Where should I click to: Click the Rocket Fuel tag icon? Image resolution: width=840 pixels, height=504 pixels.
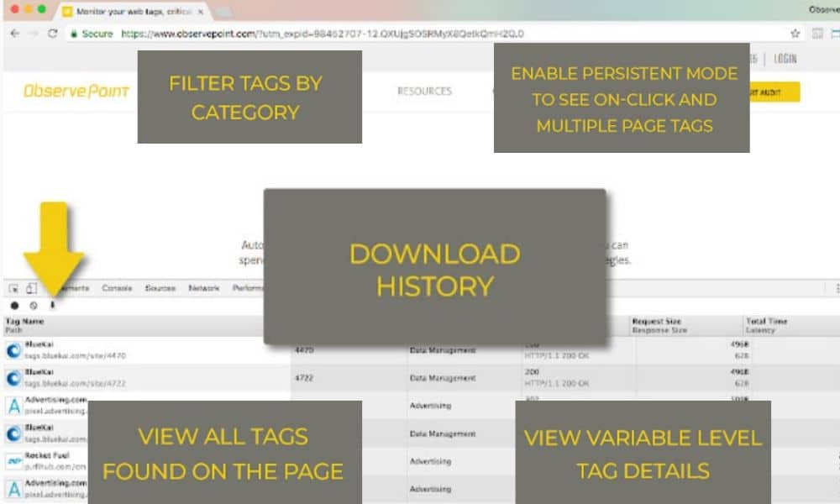(12, 460)
